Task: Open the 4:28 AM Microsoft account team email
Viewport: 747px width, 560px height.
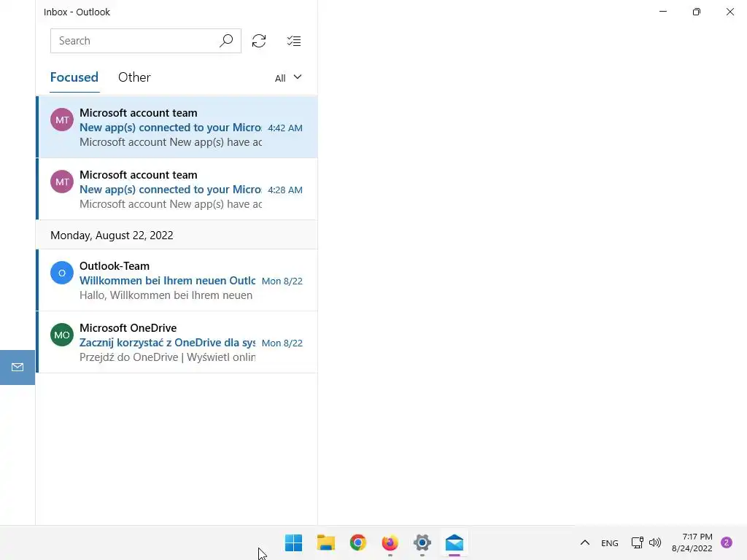Action: 177,189
